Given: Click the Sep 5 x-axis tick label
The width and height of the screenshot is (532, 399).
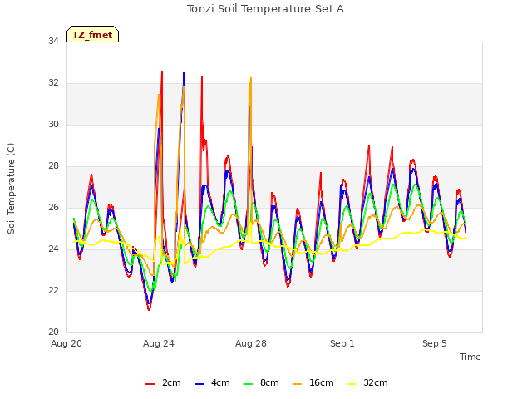Looking at the screenshot, I should [435, 343].
